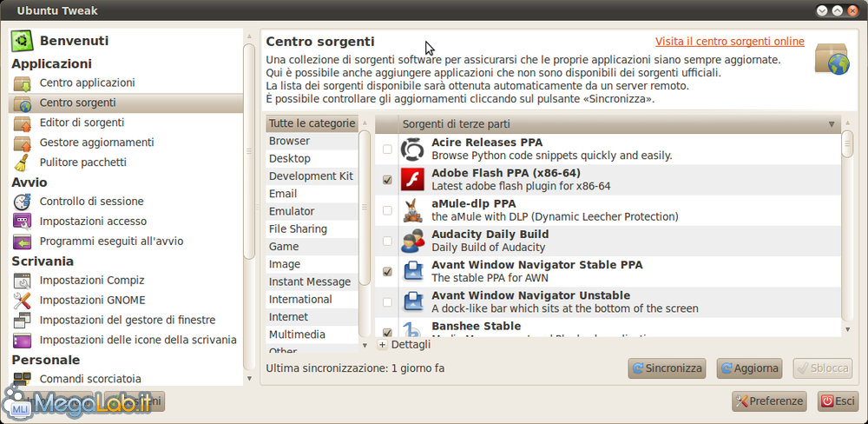The image size is (868, 424).
Task: Enable the Acire Releases PPA checkbox
Action: [387, 149]
